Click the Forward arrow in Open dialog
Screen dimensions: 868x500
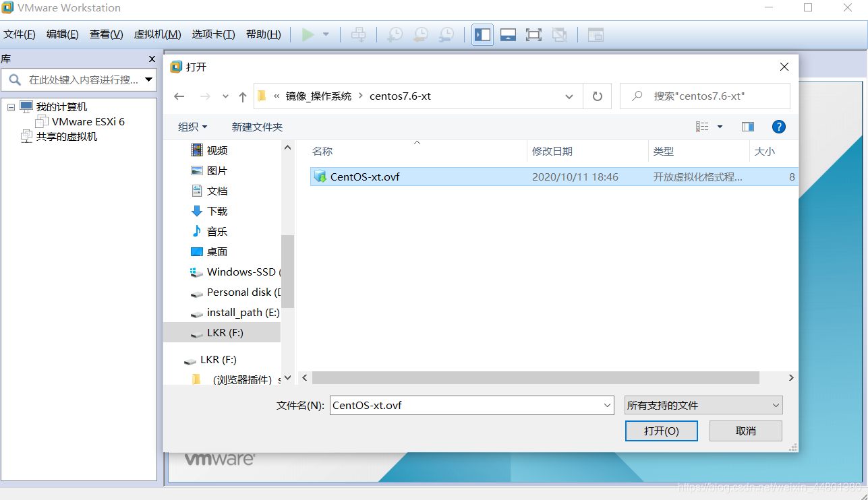205,96
